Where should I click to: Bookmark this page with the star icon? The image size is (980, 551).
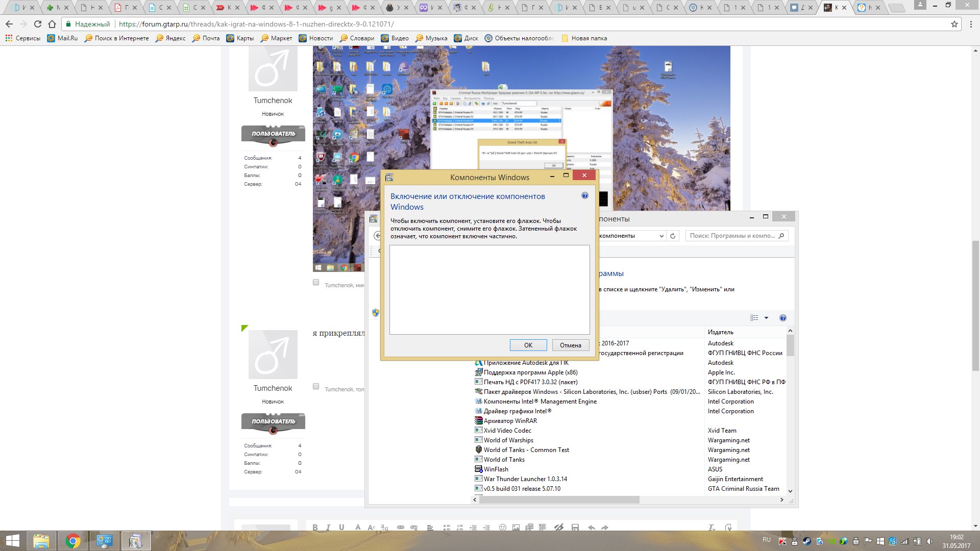coord(954,24)
